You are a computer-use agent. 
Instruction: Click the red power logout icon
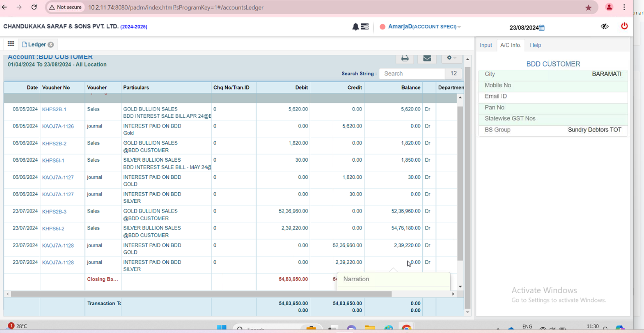click(x=624, y=26)
